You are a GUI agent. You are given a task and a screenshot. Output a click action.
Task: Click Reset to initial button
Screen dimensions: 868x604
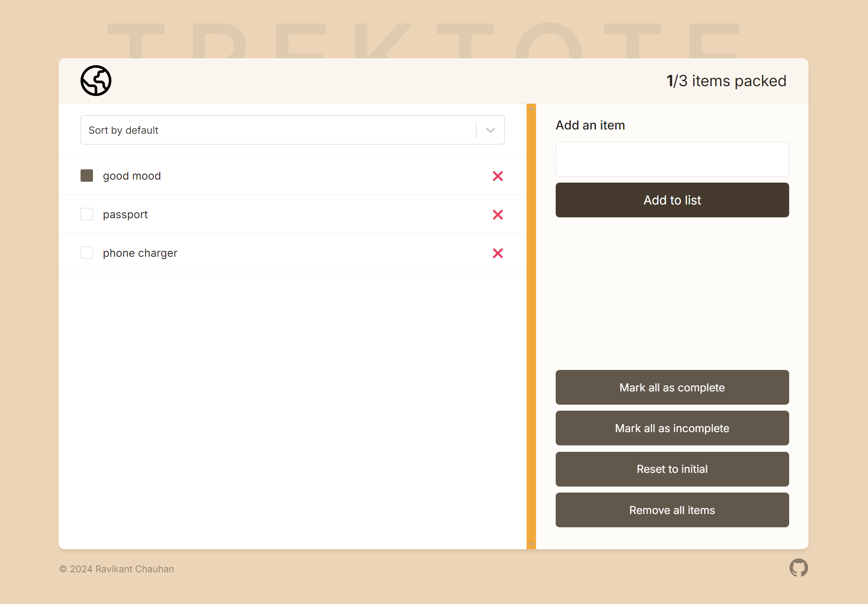672,469
